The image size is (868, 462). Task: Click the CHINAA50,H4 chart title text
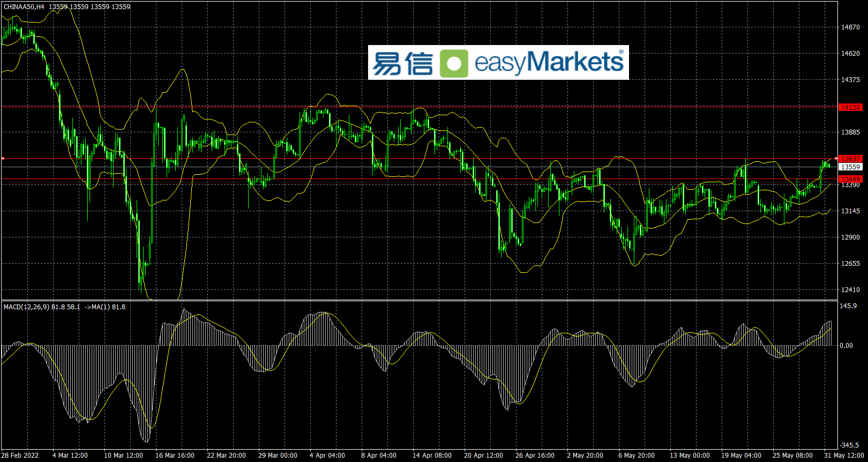(x=24, y=7)
